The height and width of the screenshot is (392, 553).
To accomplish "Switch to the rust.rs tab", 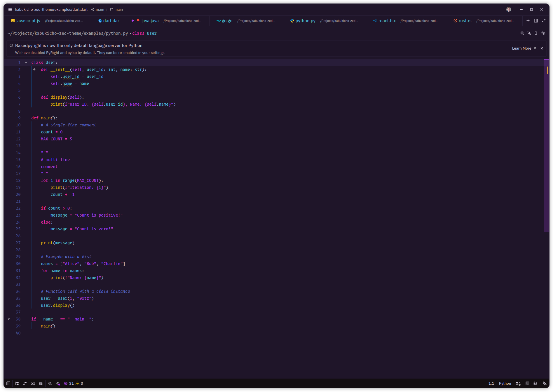I will (x=484, y=21).
